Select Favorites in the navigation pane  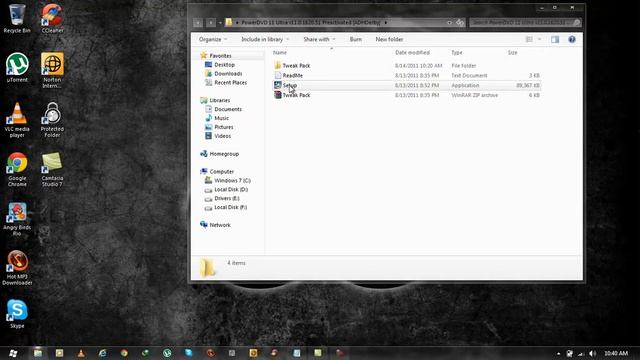220,56
